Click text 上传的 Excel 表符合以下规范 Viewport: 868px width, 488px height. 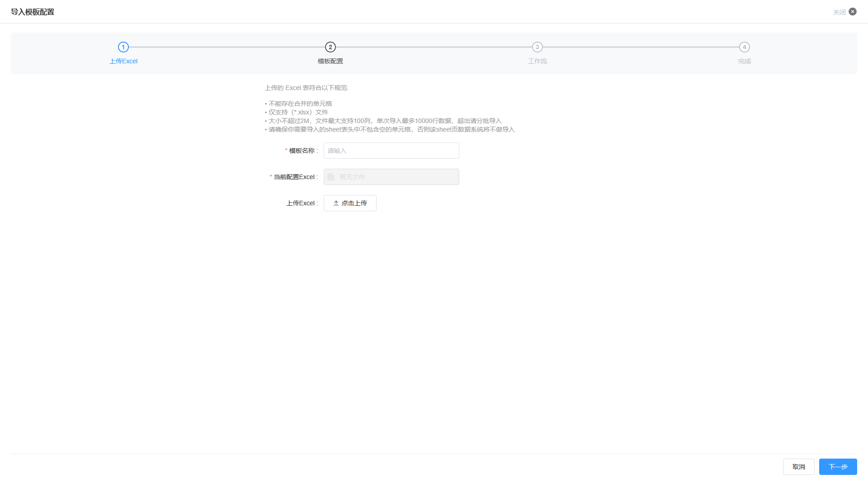point(307,88)
